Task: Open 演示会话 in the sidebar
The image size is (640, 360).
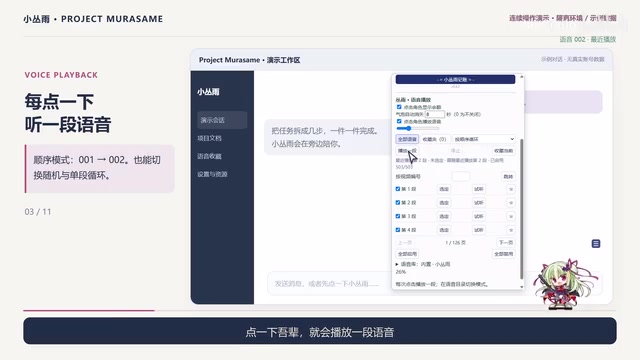Action: pyautogui.click(x=222, y=120)
